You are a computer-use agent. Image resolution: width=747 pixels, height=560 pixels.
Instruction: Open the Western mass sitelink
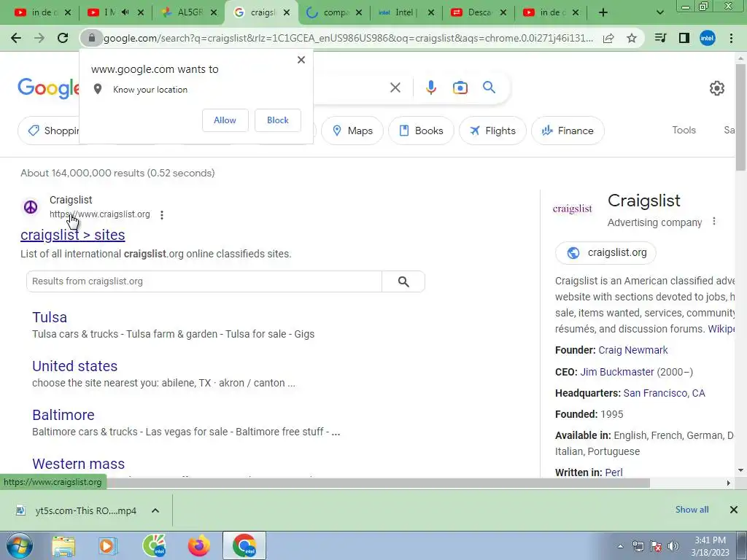pyautogui.click(x=79, y=464)
